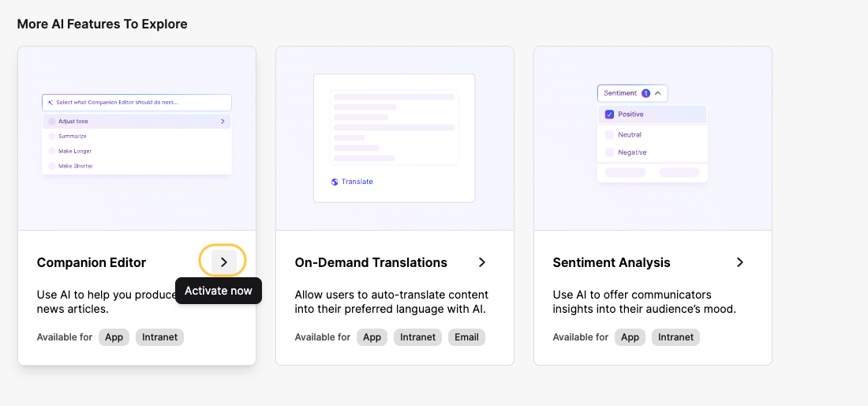The image size is (868, 406).
Task: Click the number 1 badge in Sentiment
Action: (645, 93)
